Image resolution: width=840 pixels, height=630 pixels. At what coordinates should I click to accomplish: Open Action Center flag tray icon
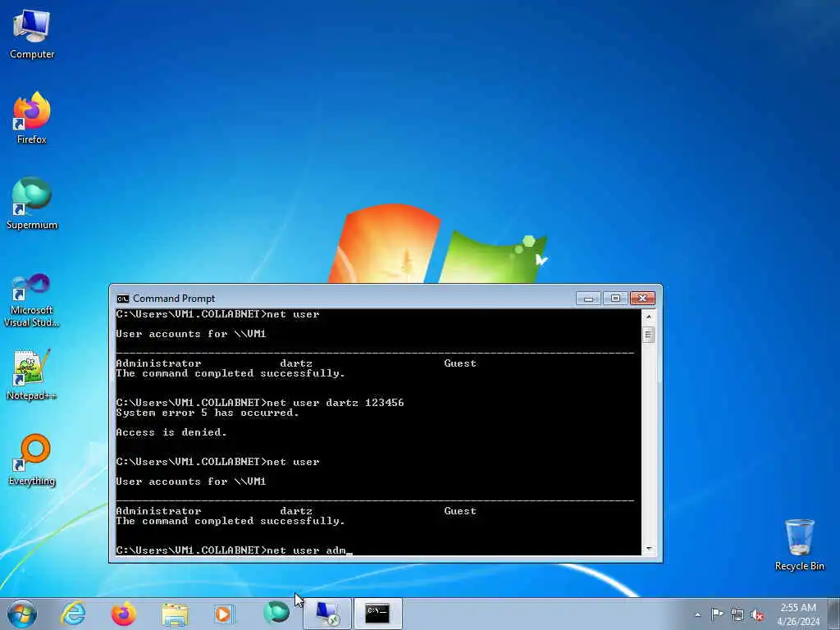point(717,614)
